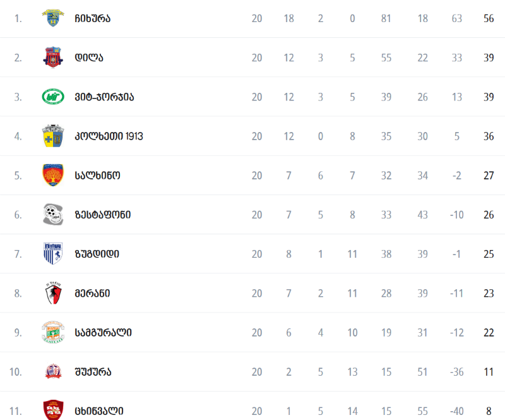Click the შუქურა round emblem
Image resolution: width=505 pixels, height=420 pixels.
click(53, 371)
